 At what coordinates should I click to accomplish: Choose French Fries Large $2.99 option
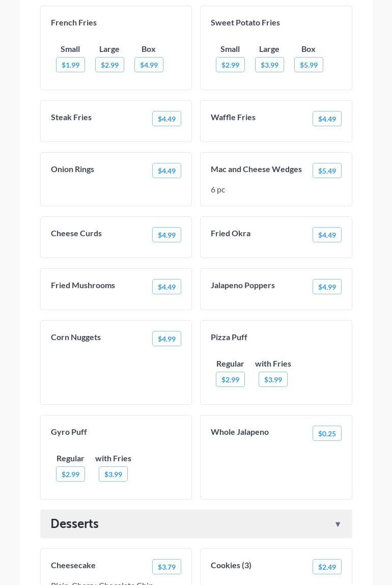pyautogui.click(x=109, y=65)
